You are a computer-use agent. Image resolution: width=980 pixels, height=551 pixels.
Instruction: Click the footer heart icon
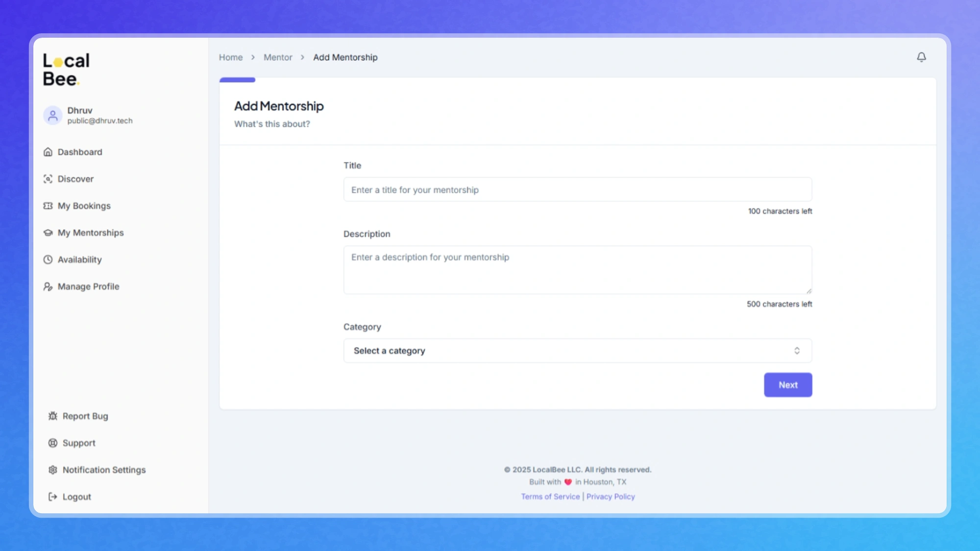pyautogui.click(x=568, y=482)
